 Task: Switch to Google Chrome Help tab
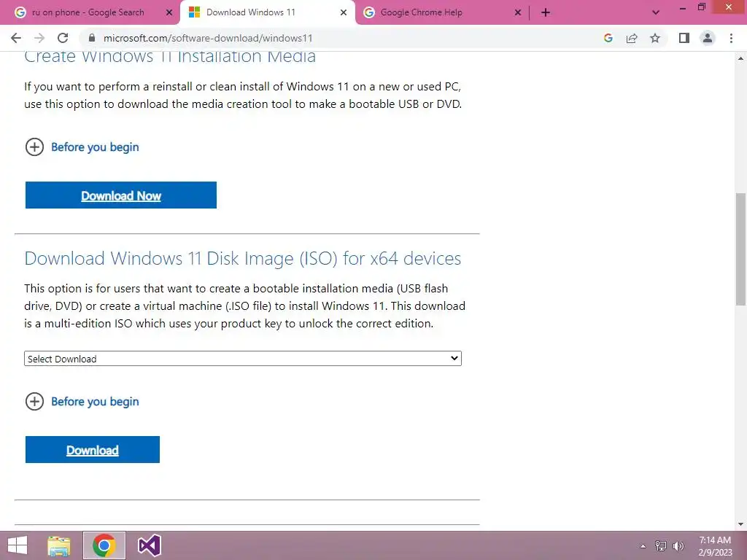click(421, 12)
